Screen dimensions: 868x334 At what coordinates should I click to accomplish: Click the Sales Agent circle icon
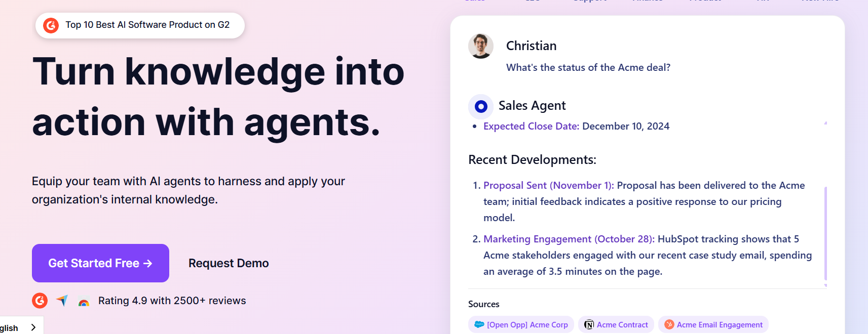[481, 106]
